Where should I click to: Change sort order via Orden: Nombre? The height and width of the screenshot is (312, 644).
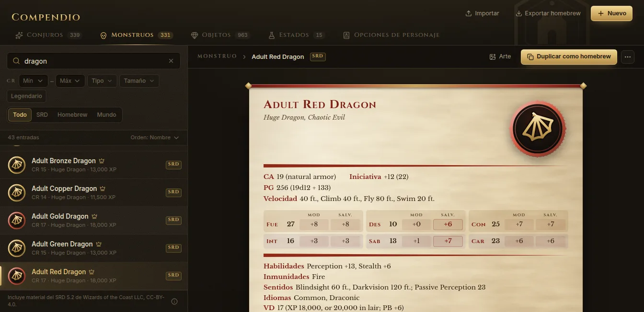[154, 138]
